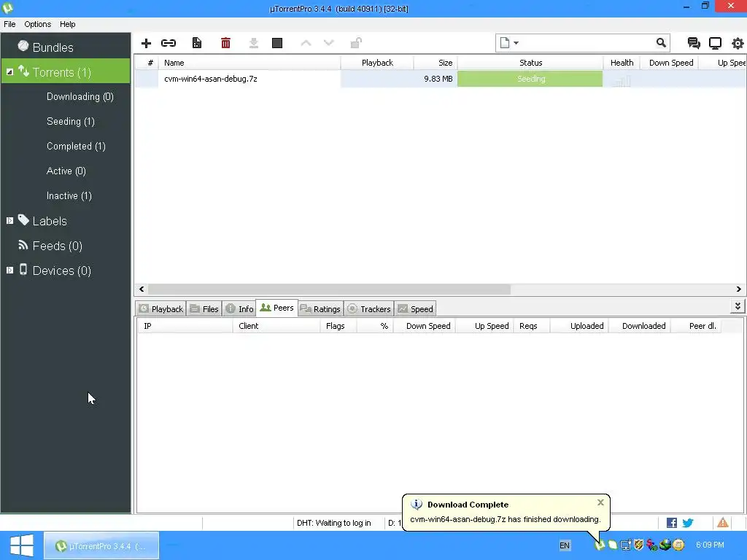Switch to the Trackers tab
747x560 pixels.
pyautogui.click(x=368, y=309)
